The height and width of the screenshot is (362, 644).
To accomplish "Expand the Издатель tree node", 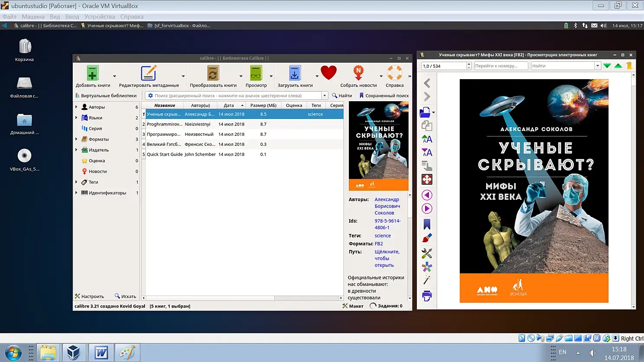I will tap(76, 150).
